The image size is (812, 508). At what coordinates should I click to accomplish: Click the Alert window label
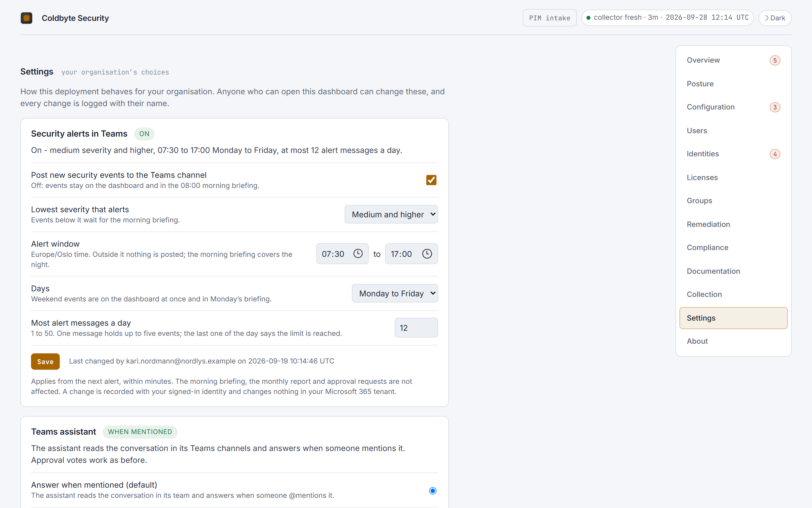(55, 244)
